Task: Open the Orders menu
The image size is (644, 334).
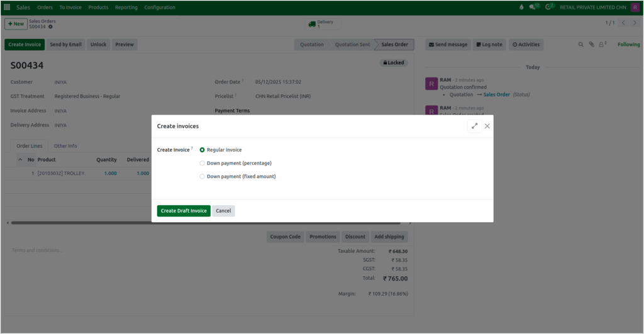Action: 45,7
